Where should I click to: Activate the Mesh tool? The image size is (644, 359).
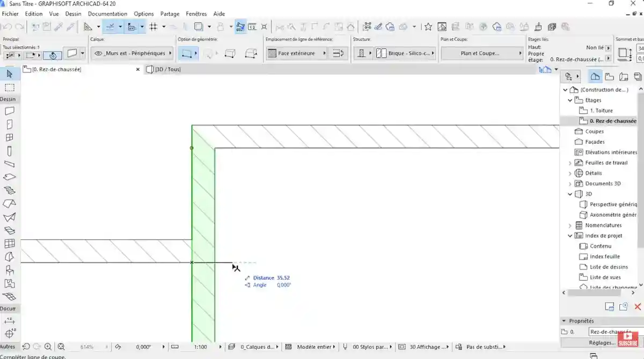tap(10, 296)
